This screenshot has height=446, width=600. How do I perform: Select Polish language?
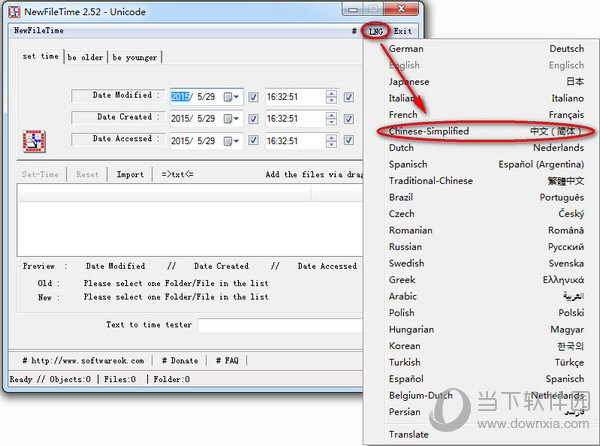pos(486,313)
